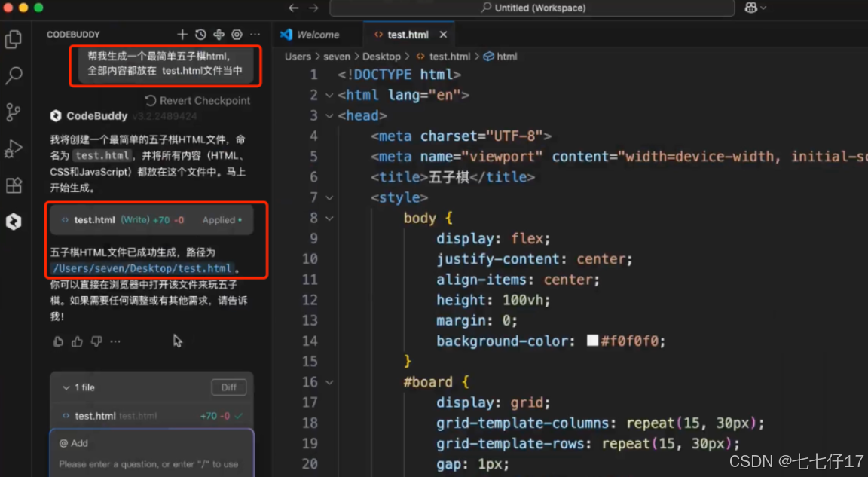
Task: Click the Untitled (Workspace) search bar
Action: point(532,8)
